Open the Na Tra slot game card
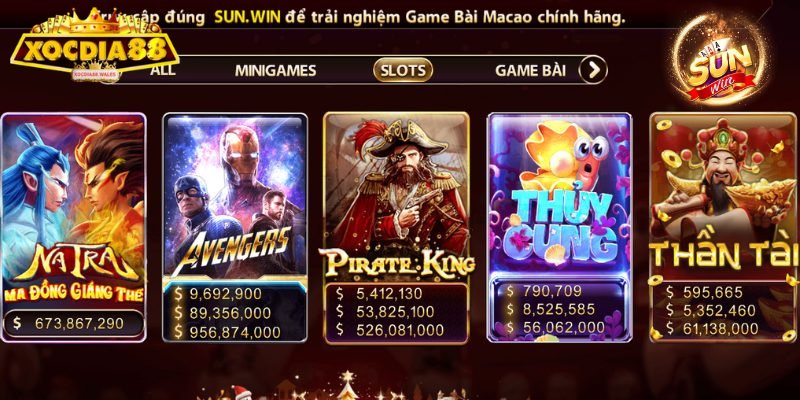800x400 pixels. (73, 227)
